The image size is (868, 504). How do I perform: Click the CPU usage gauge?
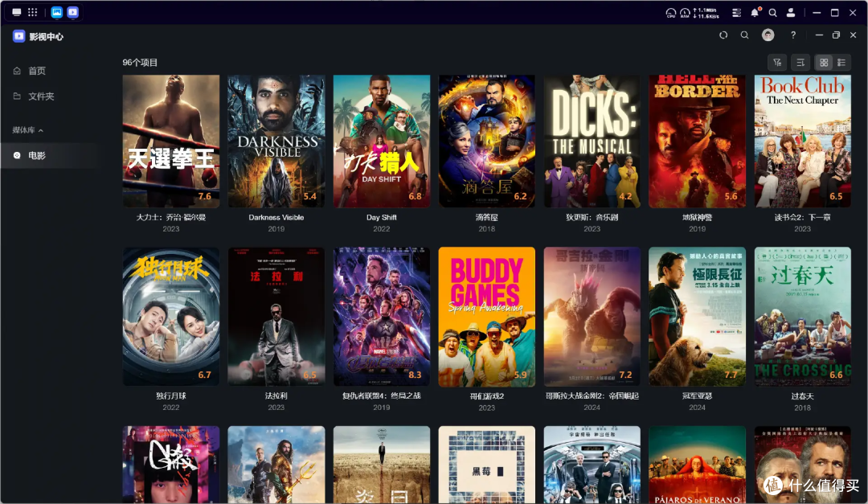coord(670,13)
